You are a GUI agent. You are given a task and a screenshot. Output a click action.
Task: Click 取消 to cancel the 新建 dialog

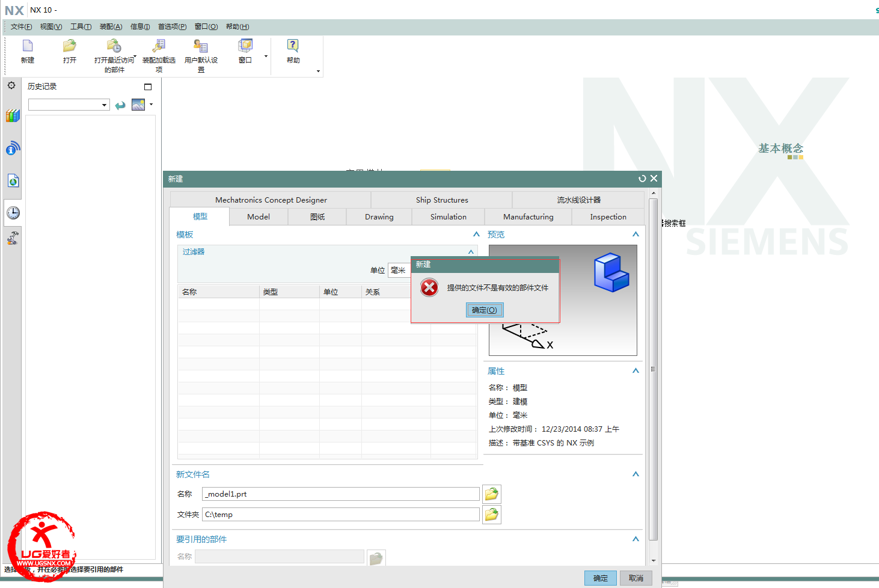coord(636,578)
